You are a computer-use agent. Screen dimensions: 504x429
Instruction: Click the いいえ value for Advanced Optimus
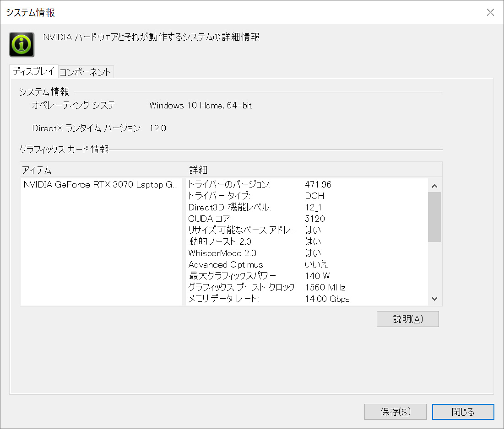click(316, 265)
